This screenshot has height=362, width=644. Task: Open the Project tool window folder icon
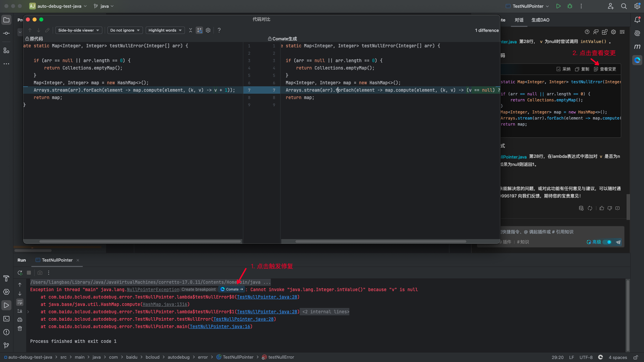tap(6, 20)
